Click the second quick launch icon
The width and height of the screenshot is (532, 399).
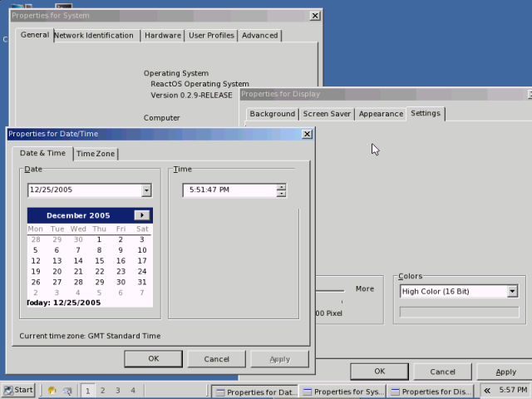pos(66,390)
